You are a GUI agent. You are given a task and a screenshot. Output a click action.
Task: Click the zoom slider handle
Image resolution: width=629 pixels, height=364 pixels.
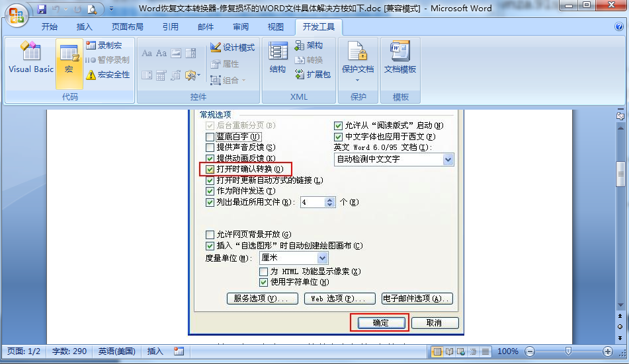tap(568, 351)
